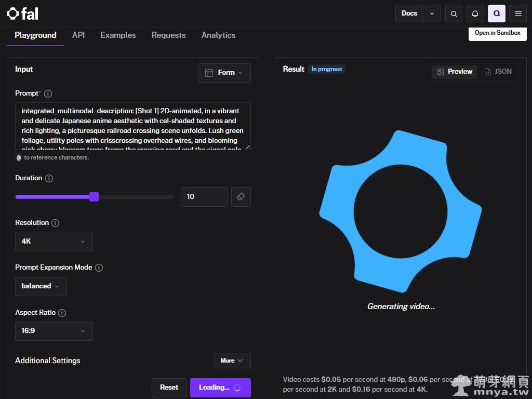Open the 16:9 aspect ratio dropdown
This screenshot has height=399, width=532.
pos(54,331)
